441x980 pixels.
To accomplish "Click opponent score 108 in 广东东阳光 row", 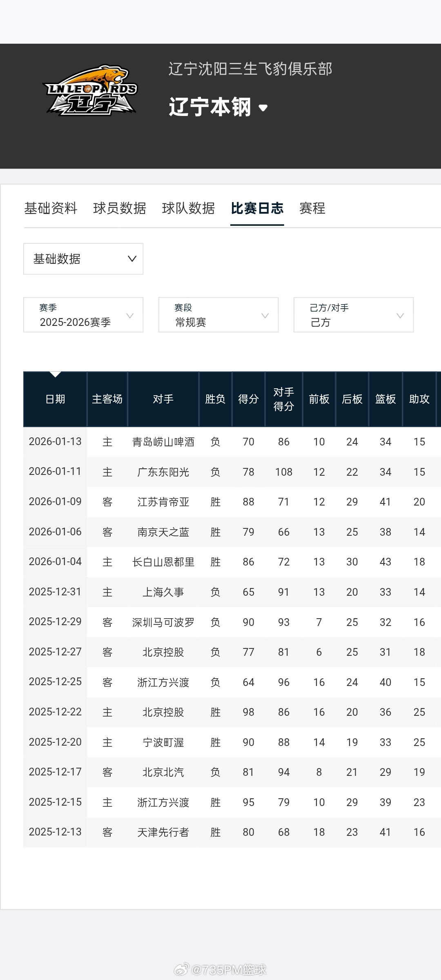I will (284, 472).
